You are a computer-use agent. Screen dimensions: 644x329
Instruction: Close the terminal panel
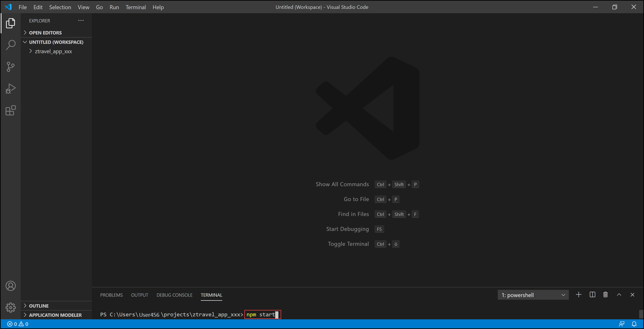click(x=632, y=295)
